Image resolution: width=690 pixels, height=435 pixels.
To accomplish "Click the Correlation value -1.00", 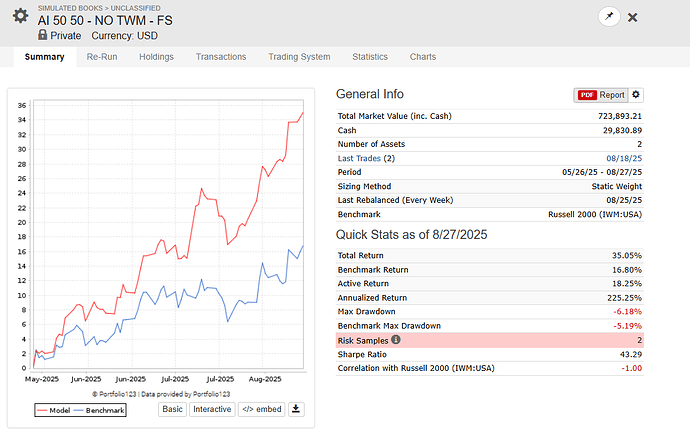I will pyautogui.click(x=631, y=368).
